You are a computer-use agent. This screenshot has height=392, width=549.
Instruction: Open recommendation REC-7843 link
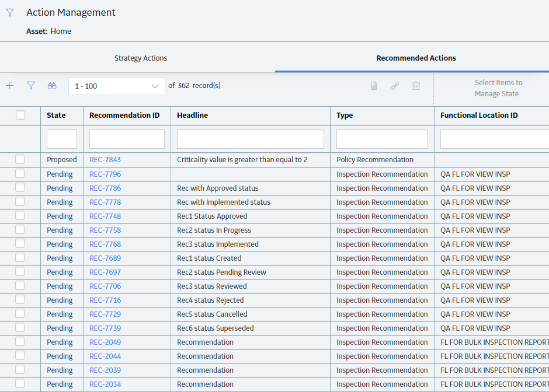[105, 160]
